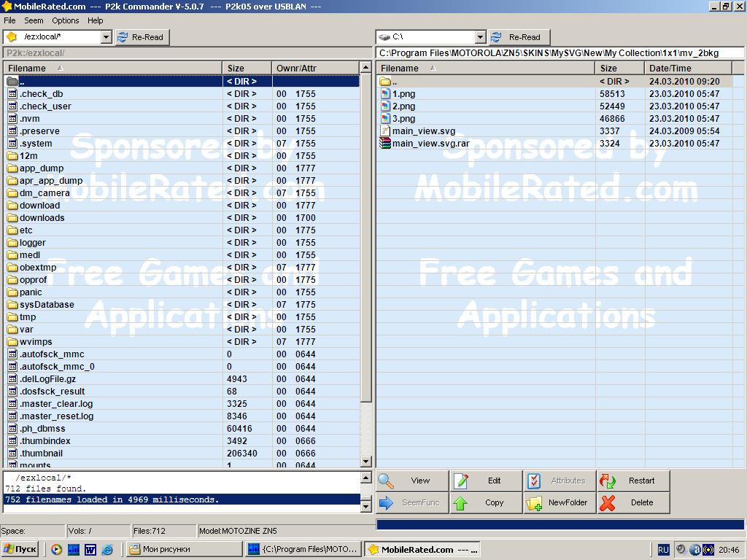Open the Пуск Start menu
Viewport: 747px width, 560px height.
click(x=20, y=550)
